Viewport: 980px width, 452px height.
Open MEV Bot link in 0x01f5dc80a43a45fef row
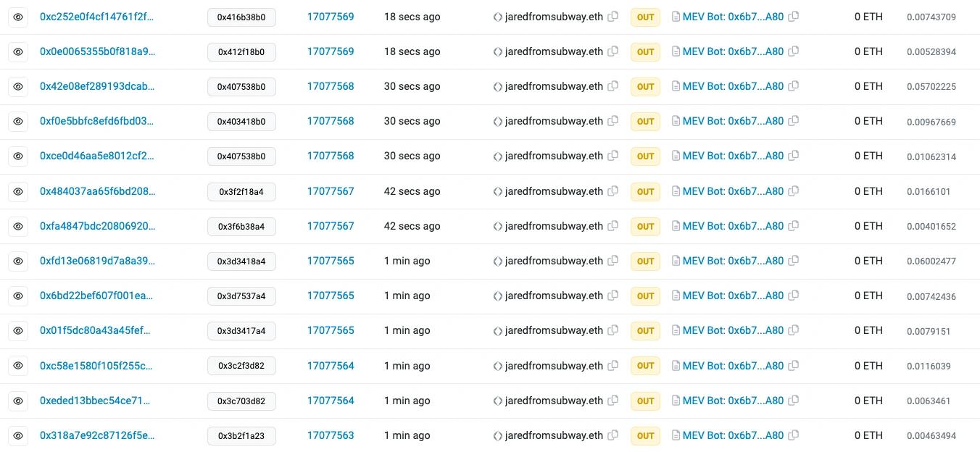[x=733, y=330]
